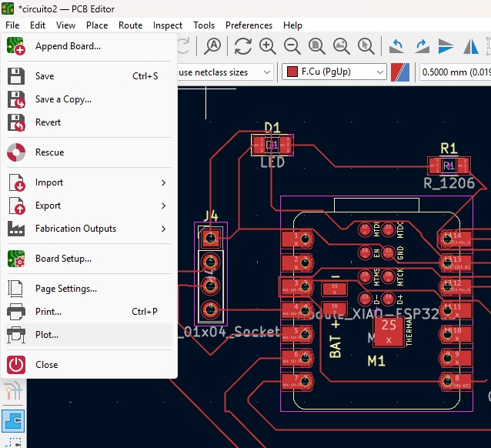Screen dimensions: 491x448
Task: Rotate selection counterclockwise
Action: 397,46
